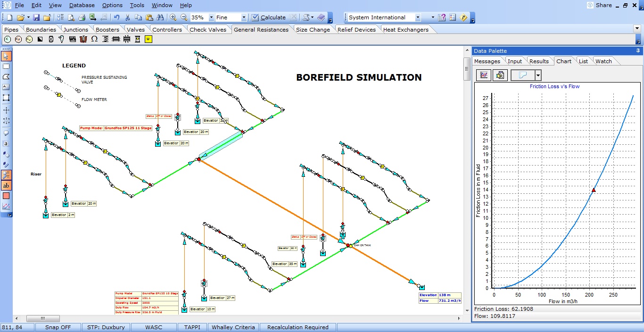Click the Zoom In magnifier
This screenshot has height=332, width=644.
tap(173, 17)
